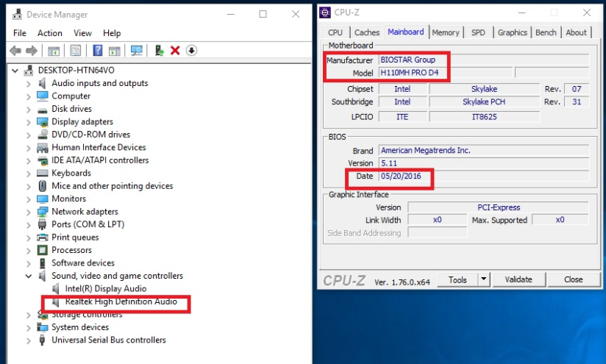
Task: Expand the Monitors node
Action: click(x=28, y=199)
